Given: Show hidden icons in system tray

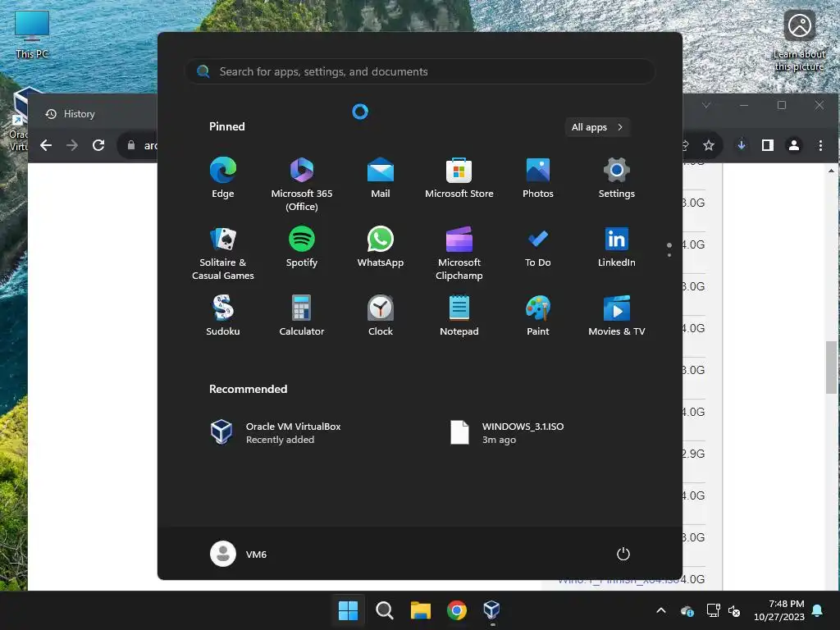Looking at the screenshot, I should click(661, 610).
